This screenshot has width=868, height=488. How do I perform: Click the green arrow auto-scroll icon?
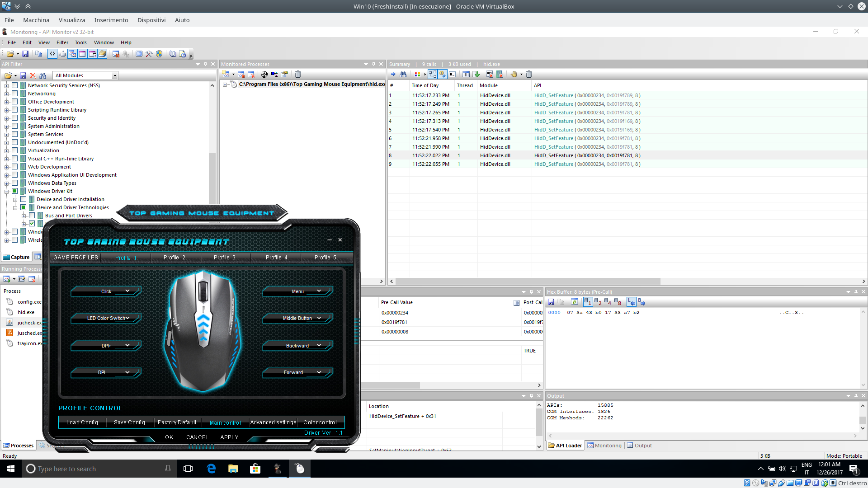tap(476, 75)
